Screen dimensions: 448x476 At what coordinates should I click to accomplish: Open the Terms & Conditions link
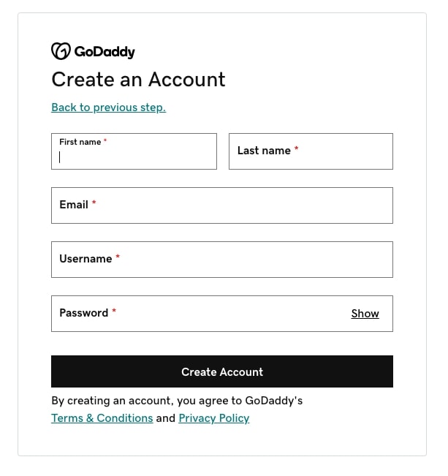click(x=102, y=418)
